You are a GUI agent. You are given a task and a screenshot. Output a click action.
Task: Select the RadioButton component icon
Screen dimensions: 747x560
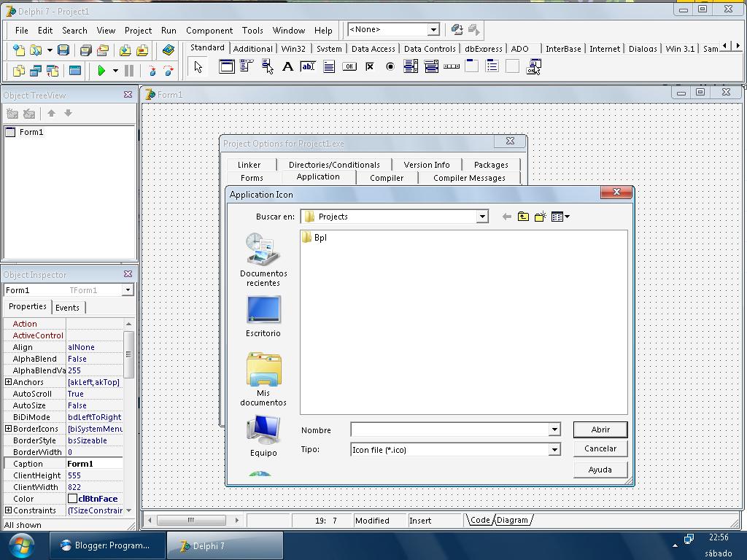pyautogui.click(x=390, y=66)
